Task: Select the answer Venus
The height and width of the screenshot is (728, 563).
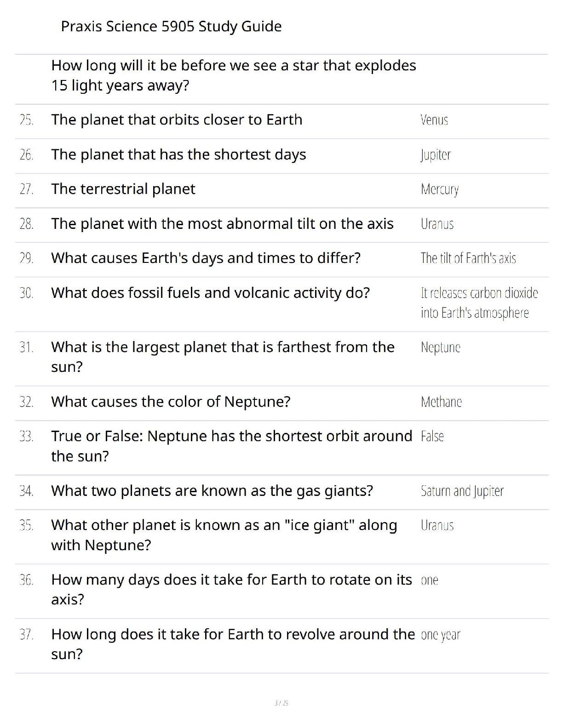Action: pos(434,120)
